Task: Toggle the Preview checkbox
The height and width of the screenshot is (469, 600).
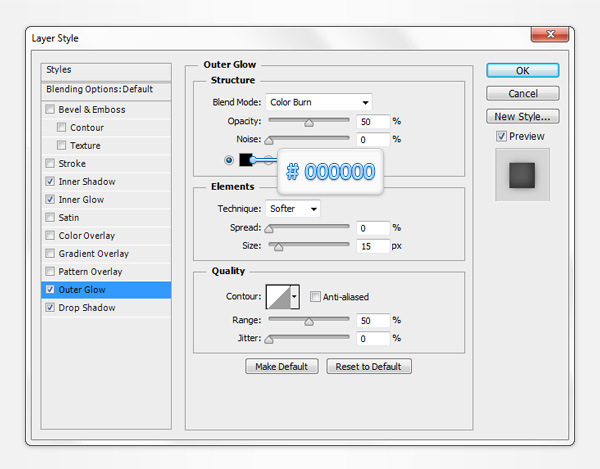Action: 502,136
